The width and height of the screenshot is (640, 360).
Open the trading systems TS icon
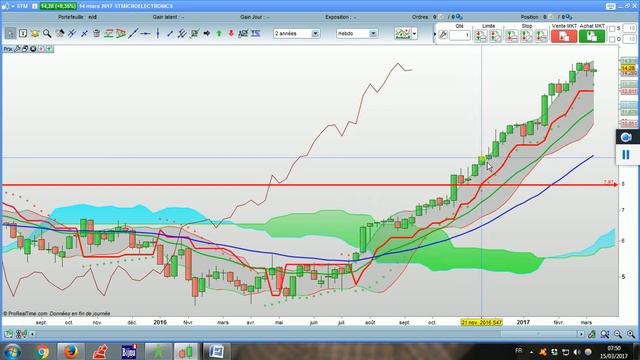pyautogui.click(x=256, y=33)
